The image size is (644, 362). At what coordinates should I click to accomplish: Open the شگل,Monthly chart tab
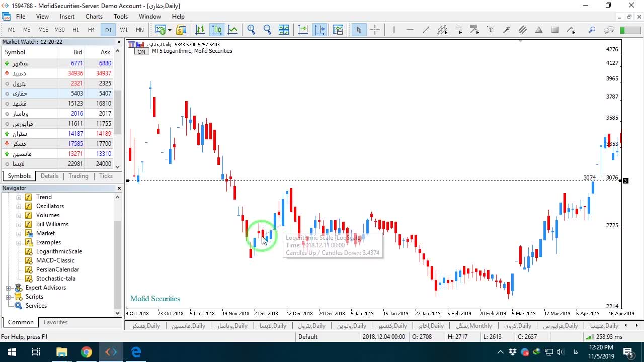point(474,326)
